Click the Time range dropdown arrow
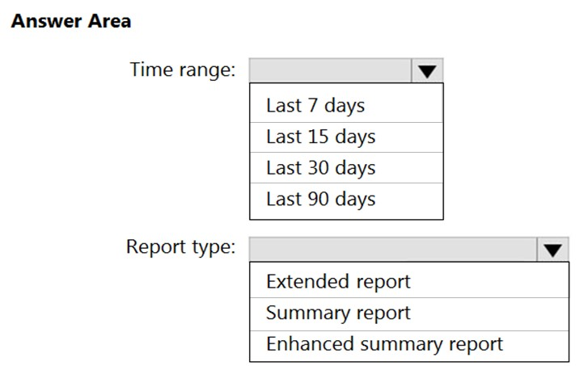This screenshot has height=366, width=588. click(427, 71)
